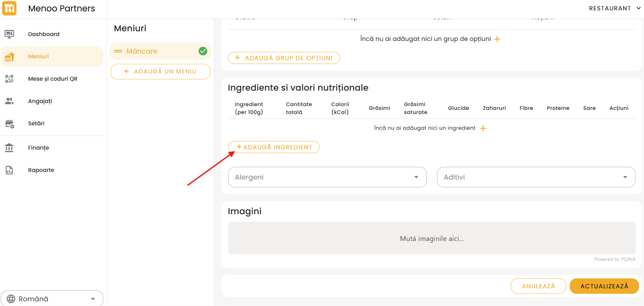
Task: Click the Rapoarte document icon
Action: pyautogui.click(x=9, y=170)
